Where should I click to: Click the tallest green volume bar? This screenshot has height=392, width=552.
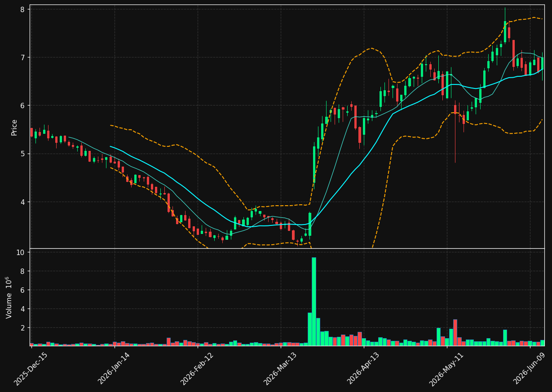coord(314,301)
